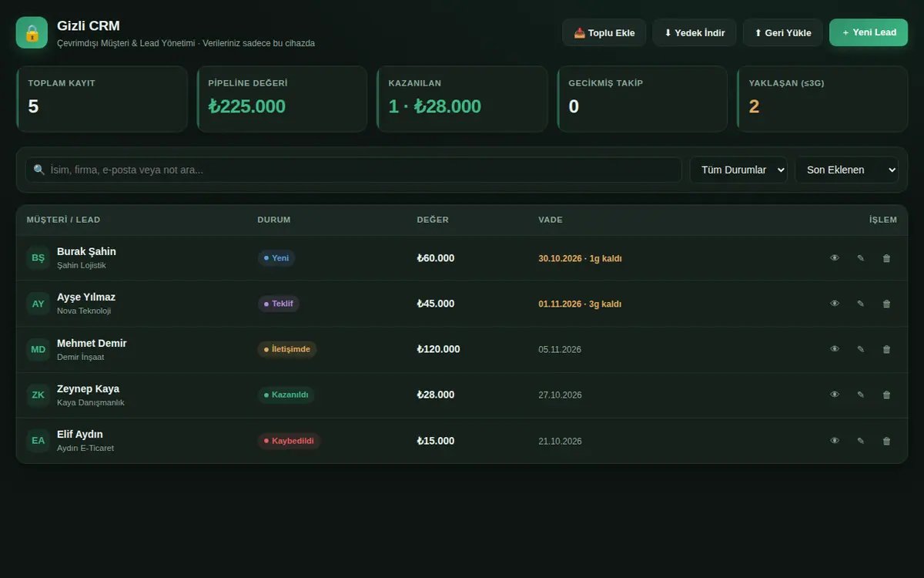Click the İletişimde status badge
The width and height of the screenshot is (924, 578).
287,349
